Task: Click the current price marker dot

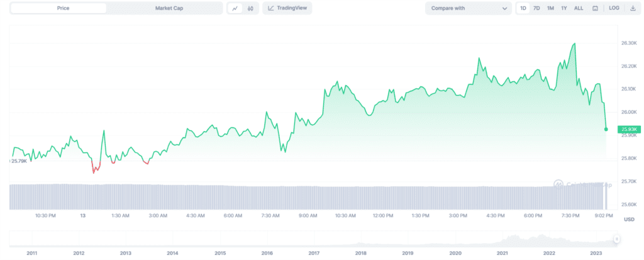Action: tap(606, 129)
